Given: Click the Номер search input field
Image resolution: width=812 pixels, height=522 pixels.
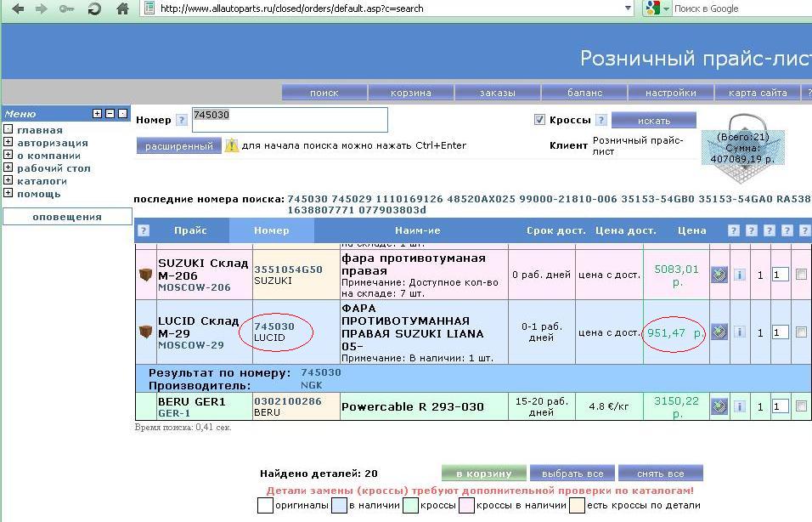Looking at the screenshot, I should [290, 120].
